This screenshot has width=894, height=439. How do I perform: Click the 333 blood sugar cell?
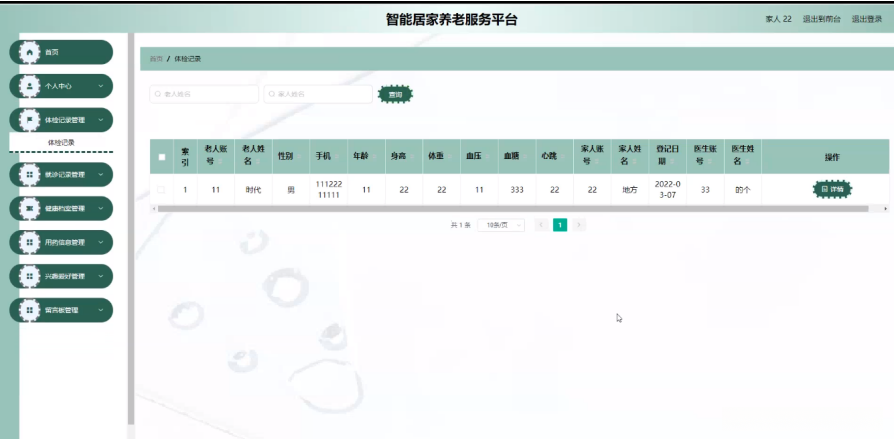click(517, 190)
